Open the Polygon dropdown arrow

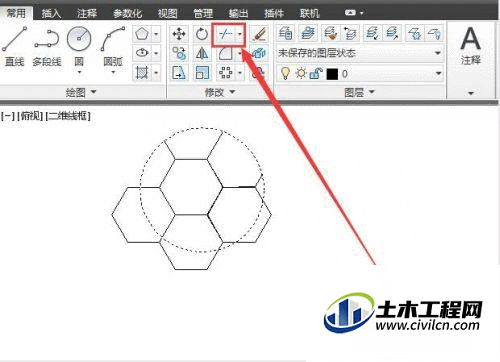pos(156,34)
